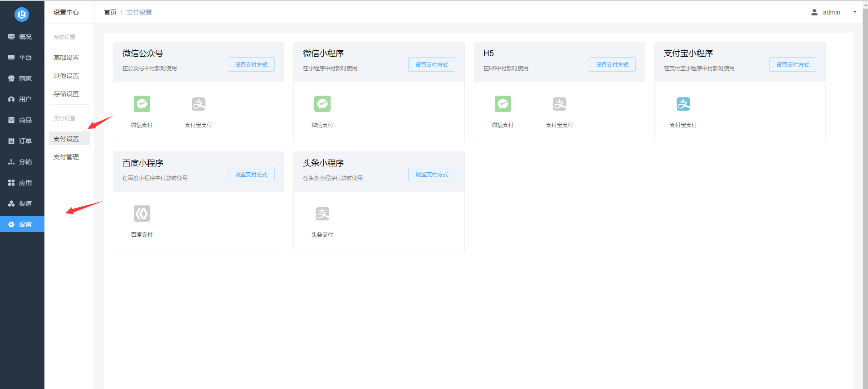Open the 平台 platform menu
Image resolution: width=868 pixels, height=389 pixels.
click(x=22, y=58)
